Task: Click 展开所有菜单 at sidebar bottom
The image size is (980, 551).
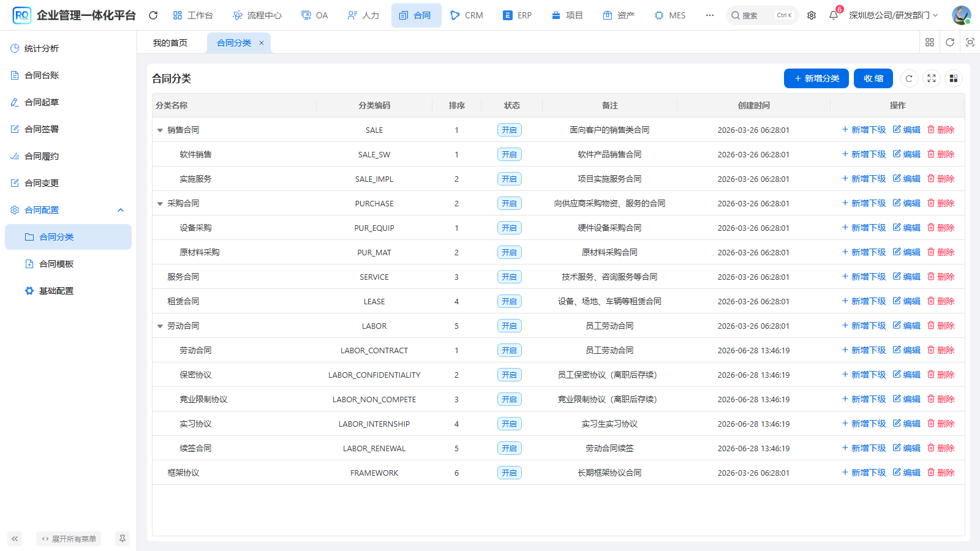Action: 69,539
